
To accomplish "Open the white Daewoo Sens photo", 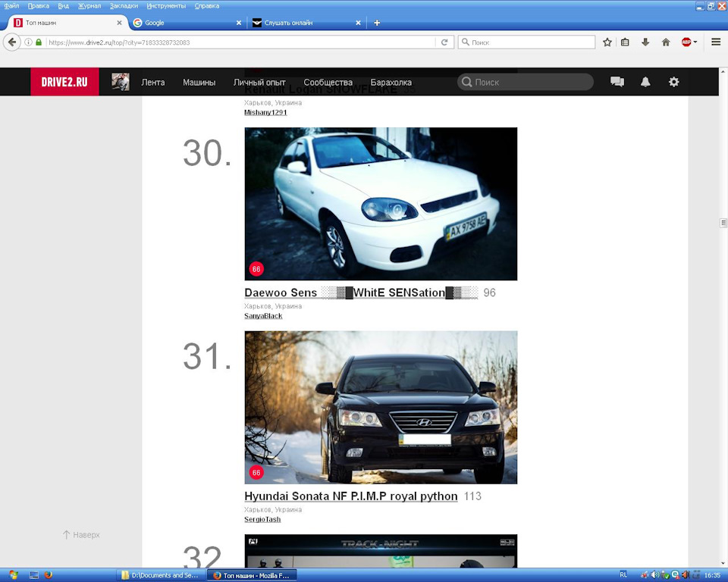I will (x=381, y=204).
